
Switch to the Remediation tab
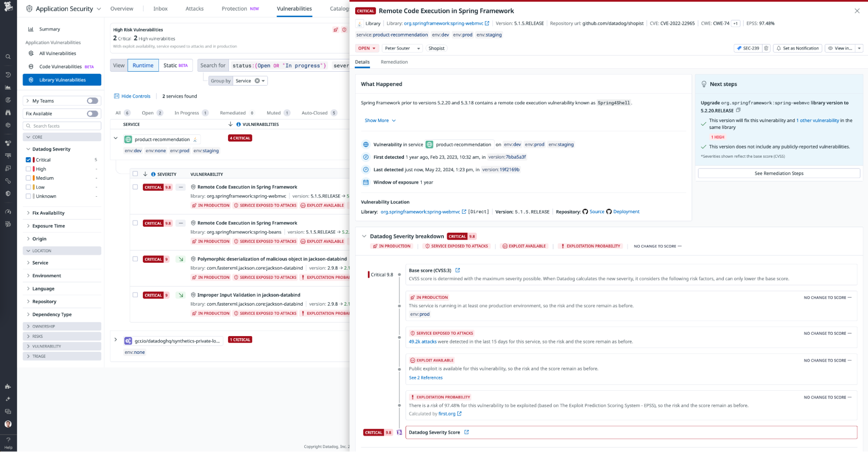click(394, 62)
